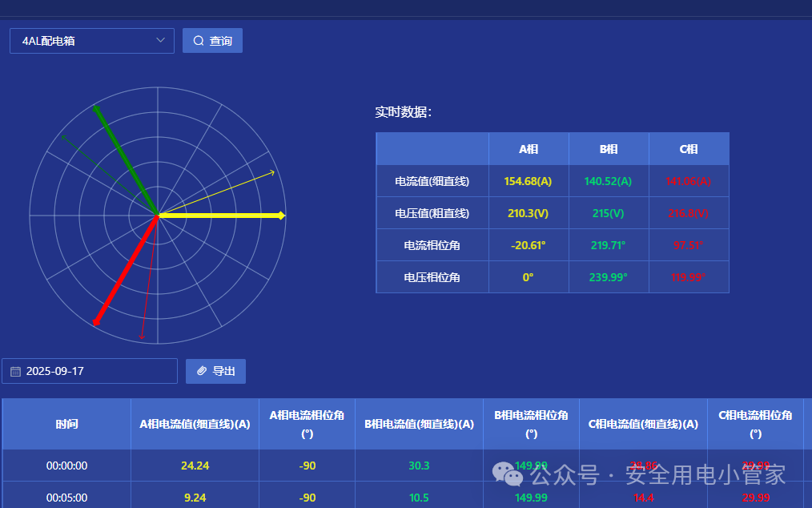Click the 实时数据 section heading

(x=404, y=112)
